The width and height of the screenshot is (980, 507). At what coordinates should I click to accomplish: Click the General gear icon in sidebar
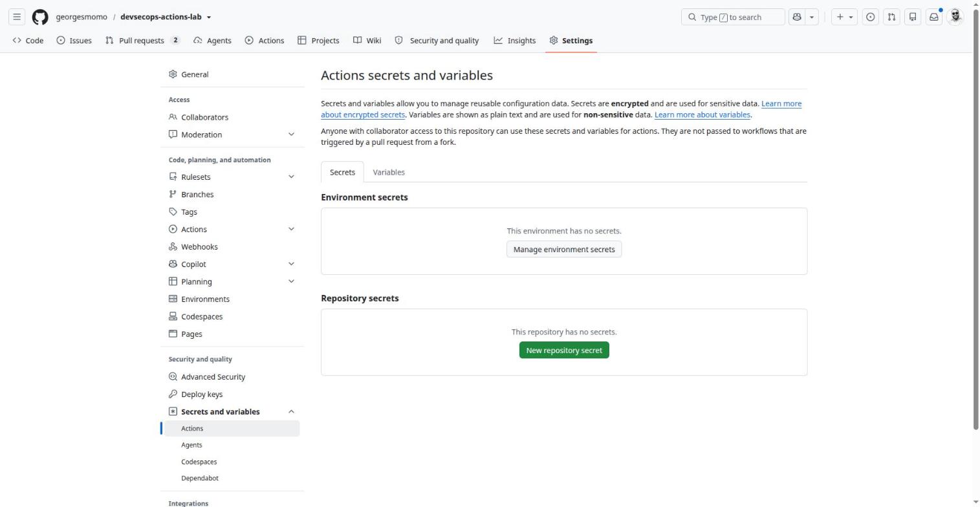[x=173, y=74]
